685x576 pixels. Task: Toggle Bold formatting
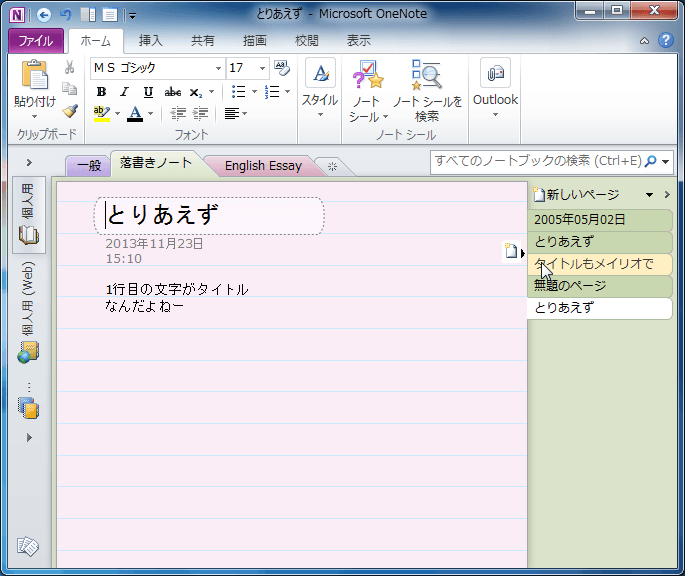tap(101, 91)
